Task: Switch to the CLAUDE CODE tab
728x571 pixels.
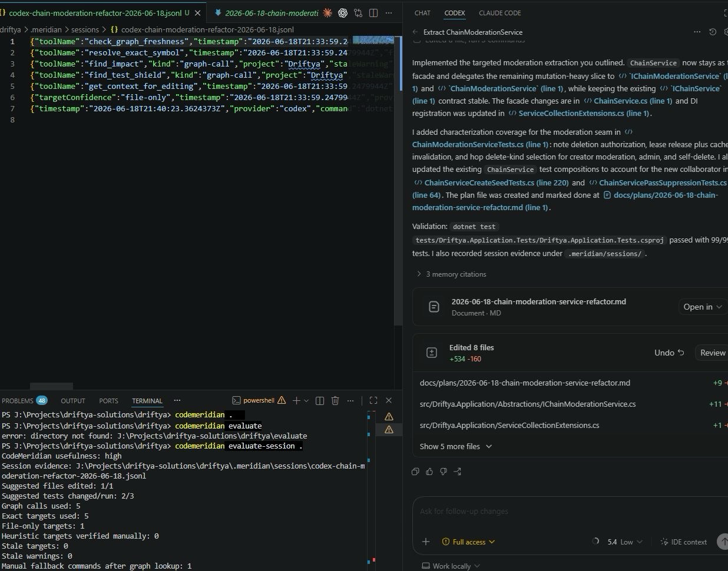Action: point(499,12)
